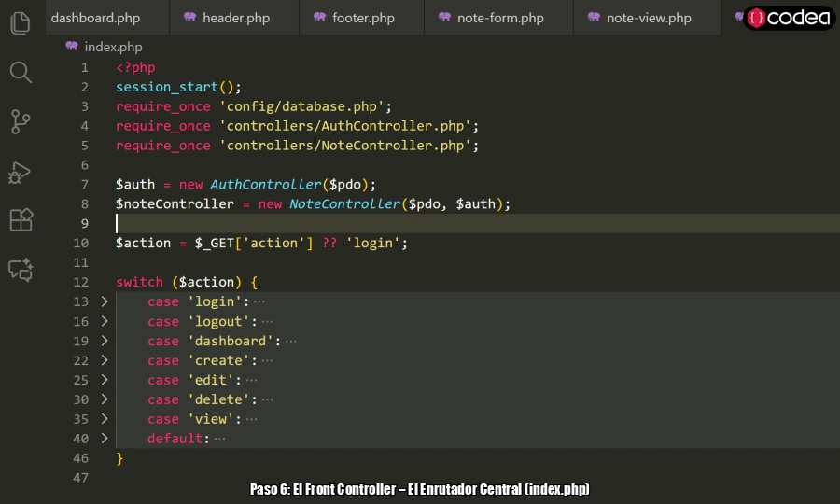Click the $_GET superglobal on line 10

tap(215, 243)
